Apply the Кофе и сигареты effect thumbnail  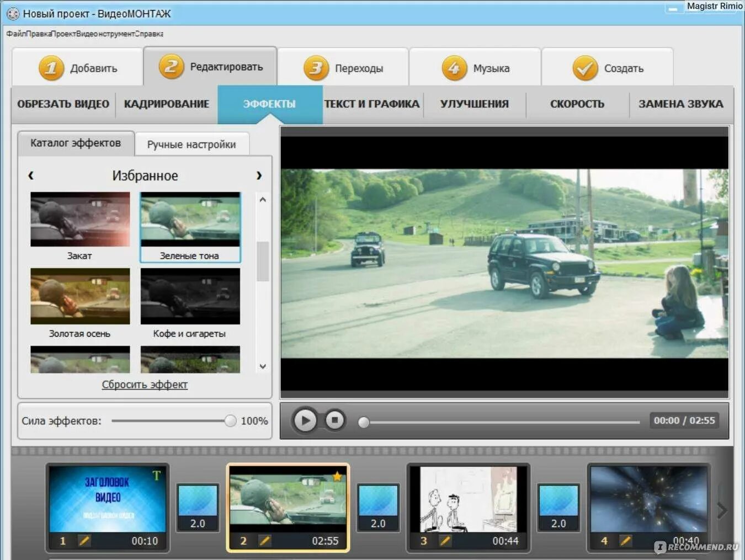coord(190,296)
